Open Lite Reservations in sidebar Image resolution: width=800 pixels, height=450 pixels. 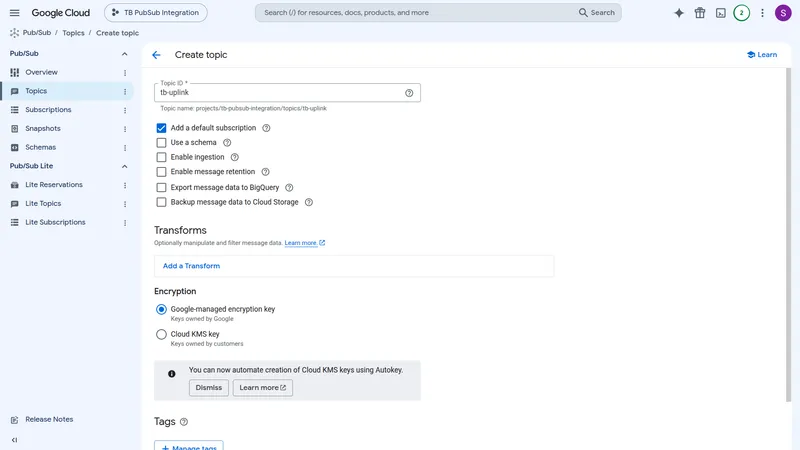(x=54, y=185)
